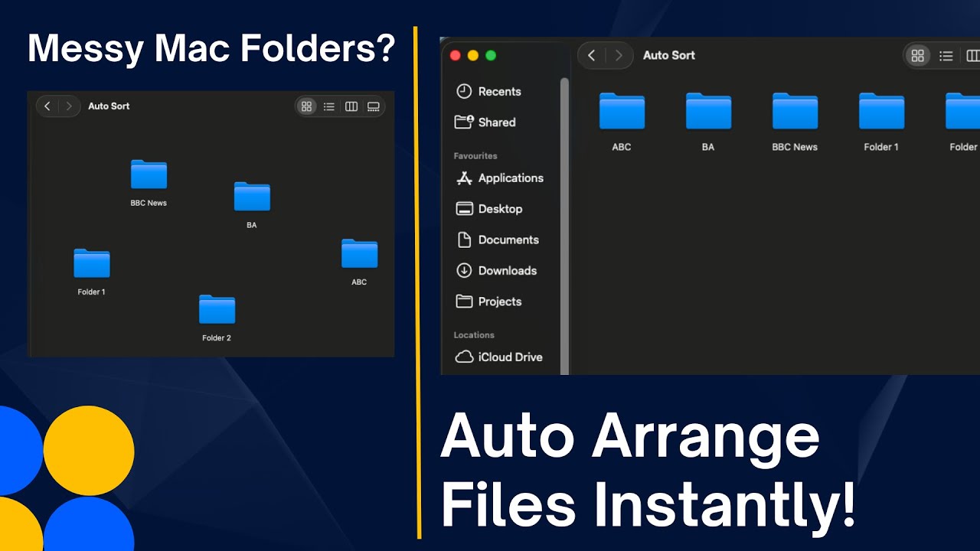Select Shared in the Finder sidebar
Screen dimensions: 980x551
(x=485, y=122)
